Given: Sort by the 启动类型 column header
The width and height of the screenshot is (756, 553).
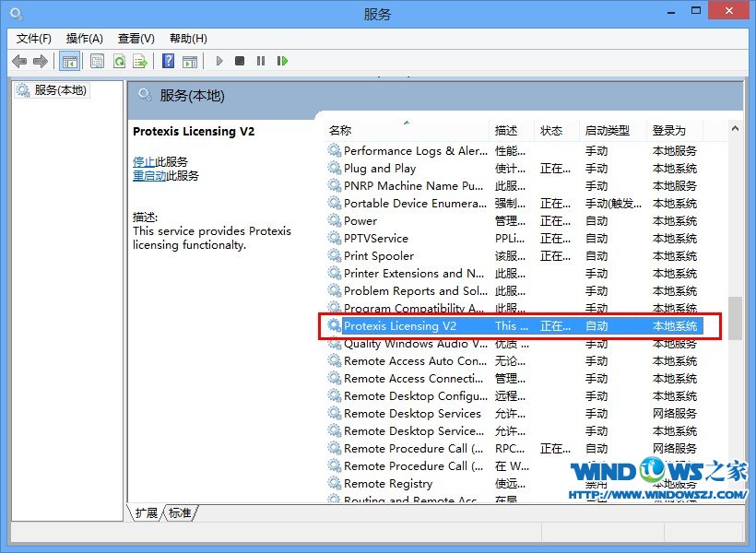Looking at the screenshot, I should [608, 131].
